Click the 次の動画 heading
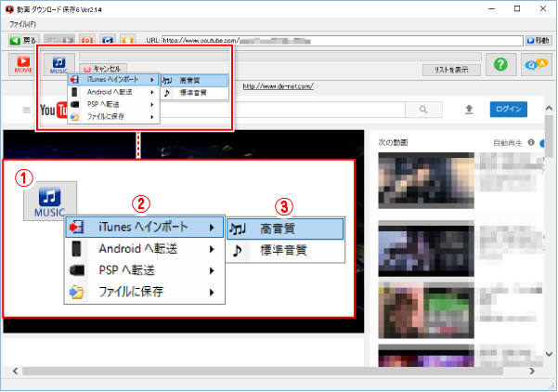Screen dimensions: 558x392 point(393,143)
